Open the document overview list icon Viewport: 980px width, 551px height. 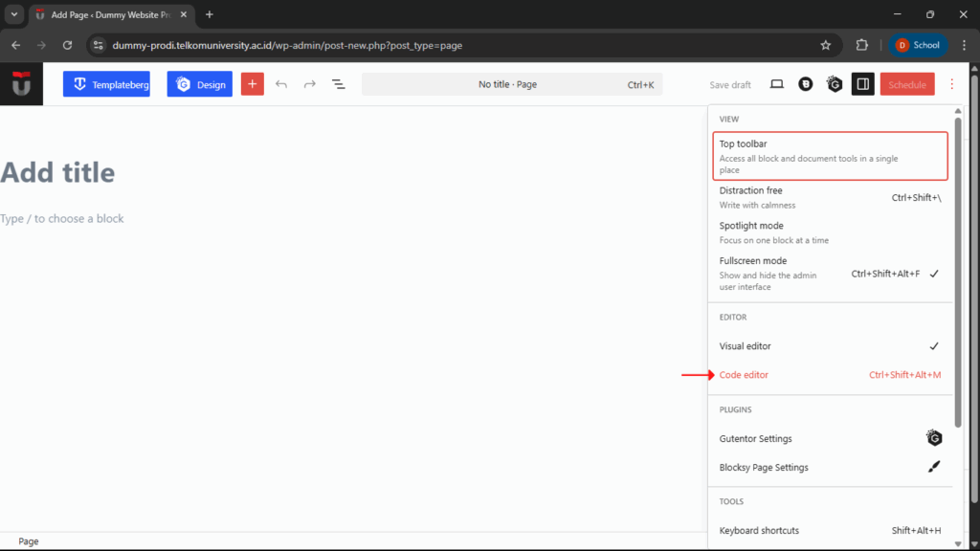coord(338,84)
